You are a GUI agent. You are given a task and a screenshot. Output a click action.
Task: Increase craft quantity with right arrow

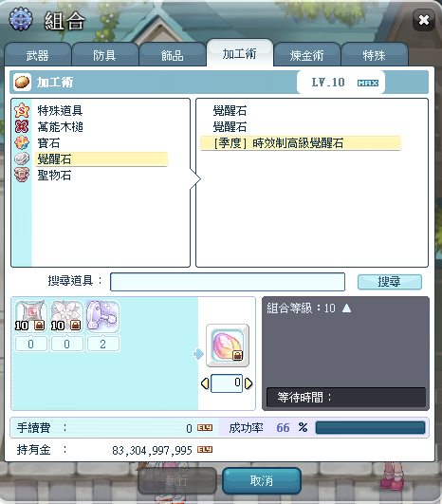249,383
